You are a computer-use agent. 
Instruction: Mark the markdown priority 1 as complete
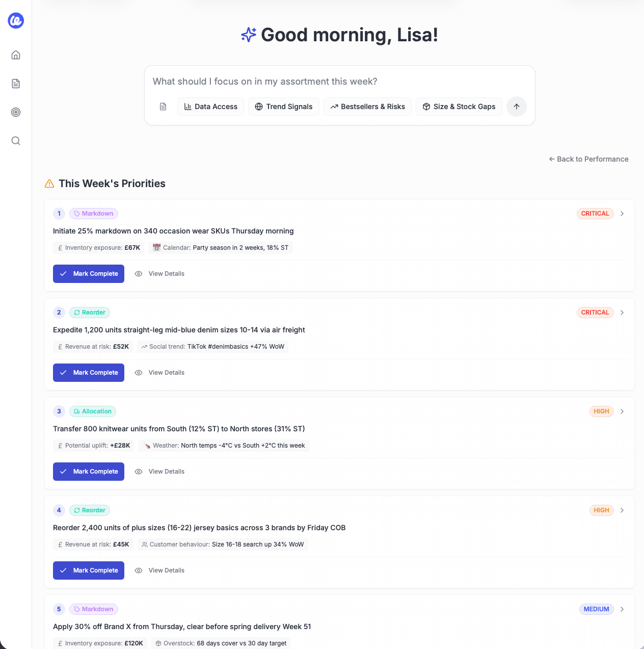88,274
